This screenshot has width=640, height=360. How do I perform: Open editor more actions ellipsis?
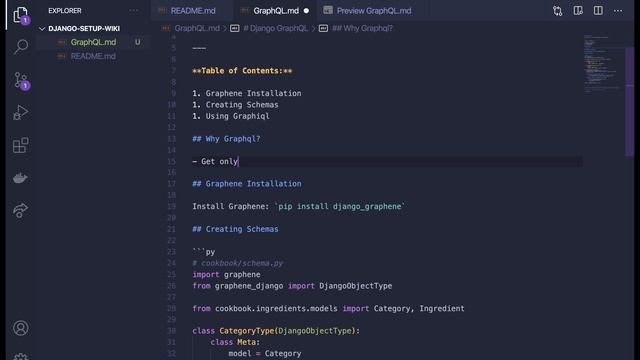tap(618, 11)
